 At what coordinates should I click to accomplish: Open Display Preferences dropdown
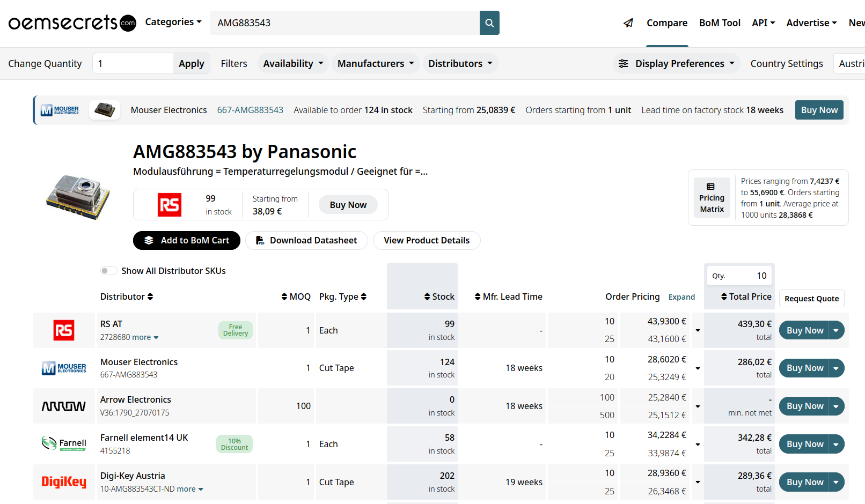pos(677,63)
